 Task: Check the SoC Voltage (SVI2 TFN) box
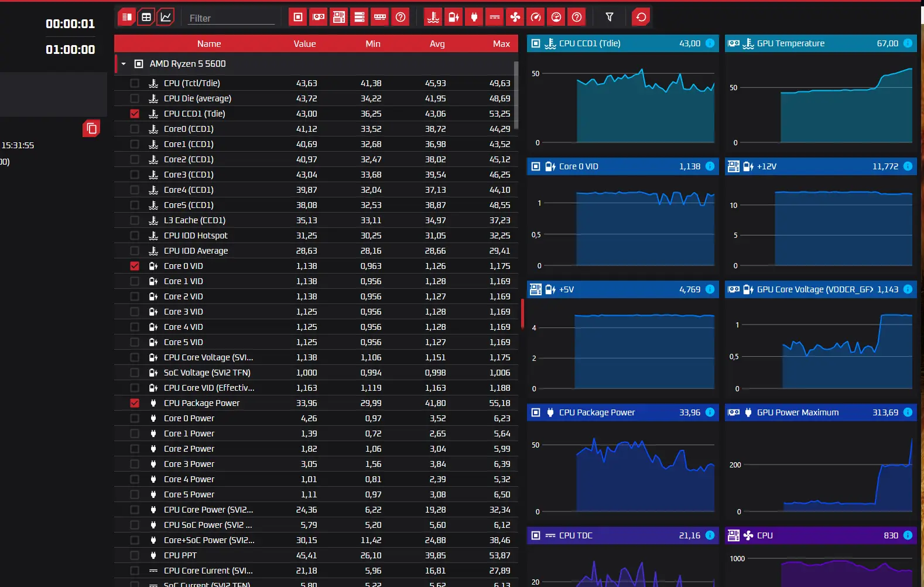point(135,373)
